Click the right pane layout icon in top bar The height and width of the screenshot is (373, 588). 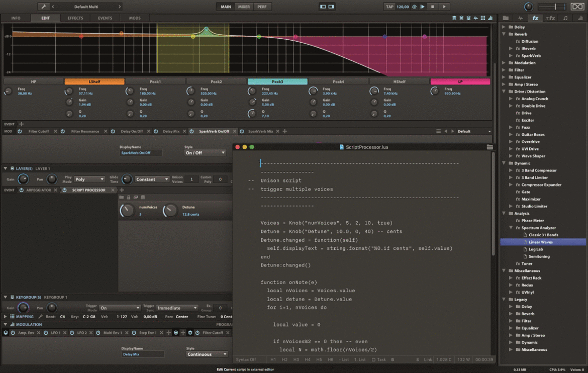pyautogui.click(x=331, y=7)
